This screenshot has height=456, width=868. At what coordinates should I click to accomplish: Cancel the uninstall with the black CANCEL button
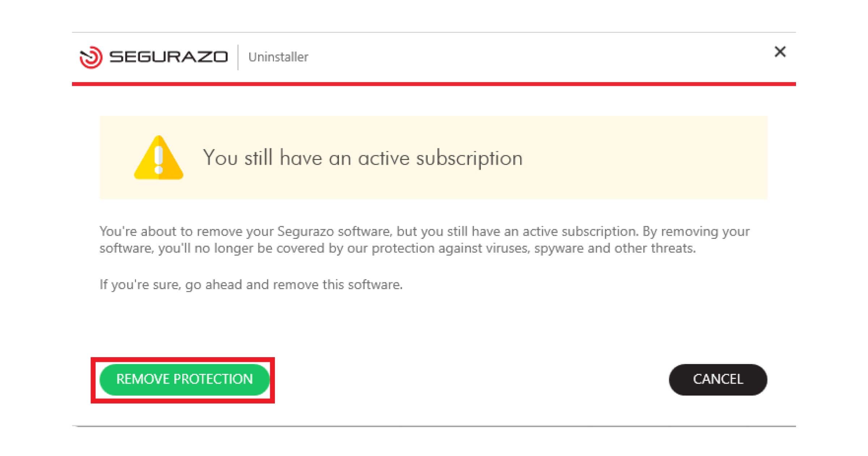pyautogui.click(x=718, y=379)
